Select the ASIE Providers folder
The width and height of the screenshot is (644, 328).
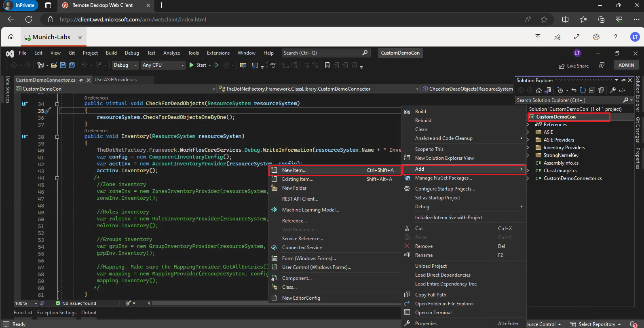pos(559,140)
